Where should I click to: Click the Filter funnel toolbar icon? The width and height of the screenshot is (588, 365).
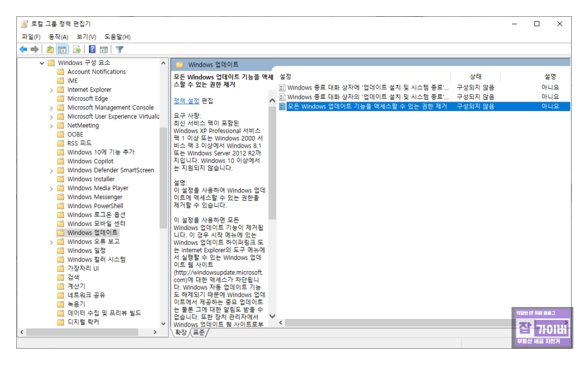point(120,49)
